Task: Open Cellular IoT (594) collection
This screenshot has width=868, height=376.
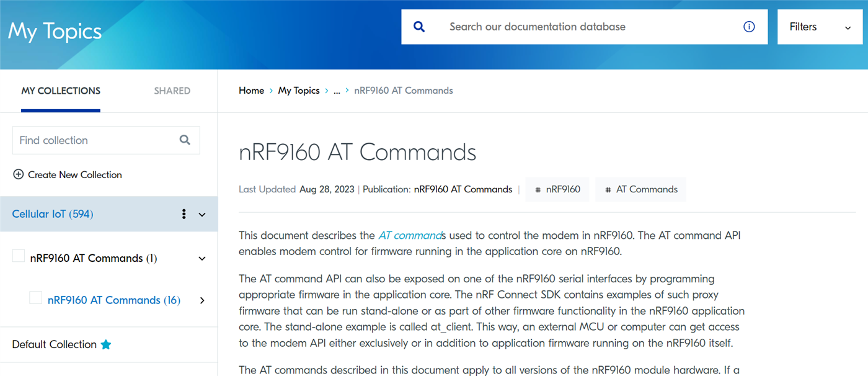Action: [53, 214]
